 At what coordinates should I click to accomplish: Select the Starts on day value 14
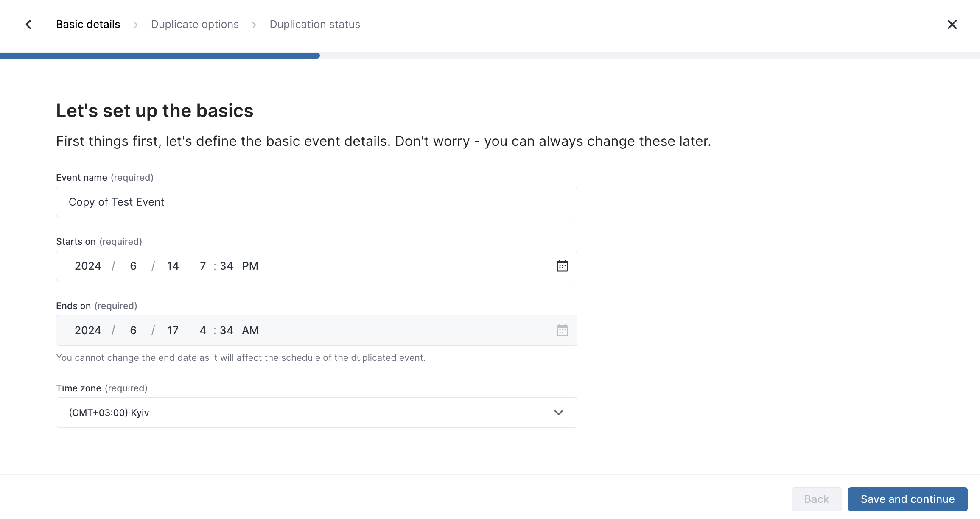pyautogui.click(x=173, y=266)
